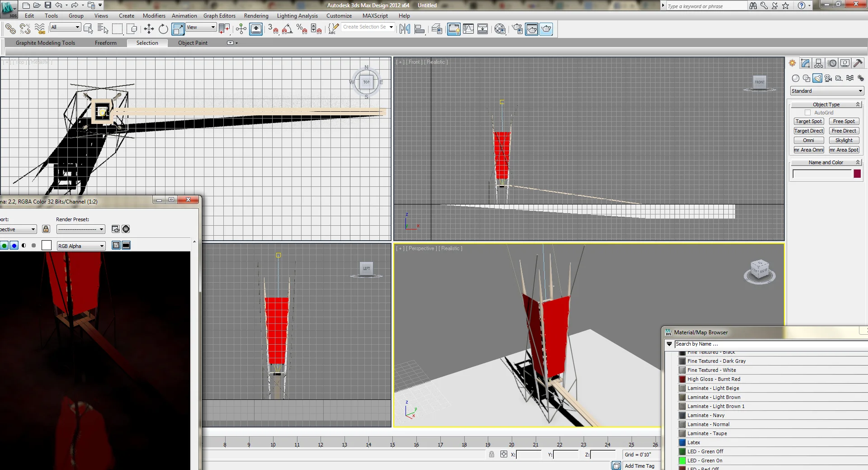The width and height of the screenshot is (868, 470).
Task: Click the Search by Name field
Action: tap(771, 344)
